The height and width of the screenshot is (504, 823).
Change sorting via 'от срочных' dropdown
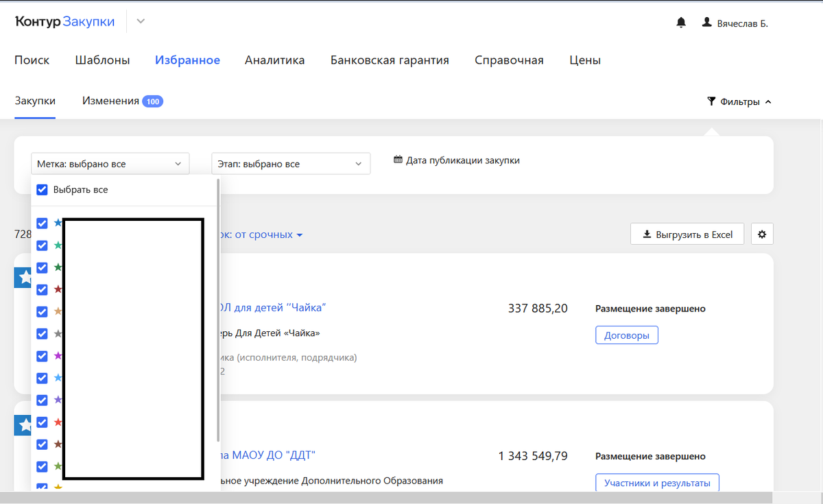coord(269,235)
